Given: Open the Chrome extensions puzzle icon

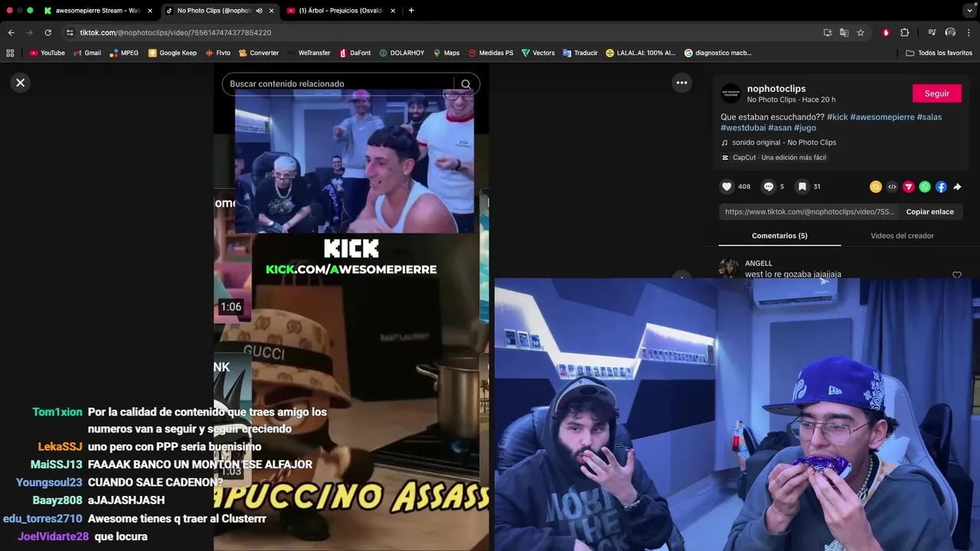Looking at the screenshot, I should tap(904, 33).
